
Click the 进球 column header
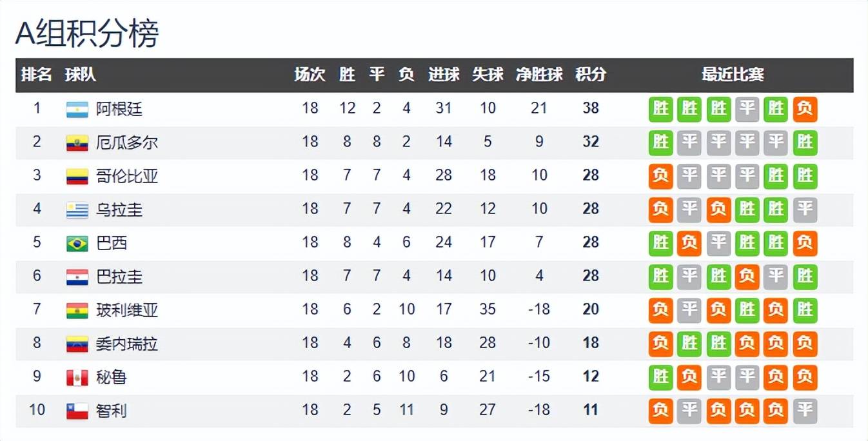click(x=444, y=75)
